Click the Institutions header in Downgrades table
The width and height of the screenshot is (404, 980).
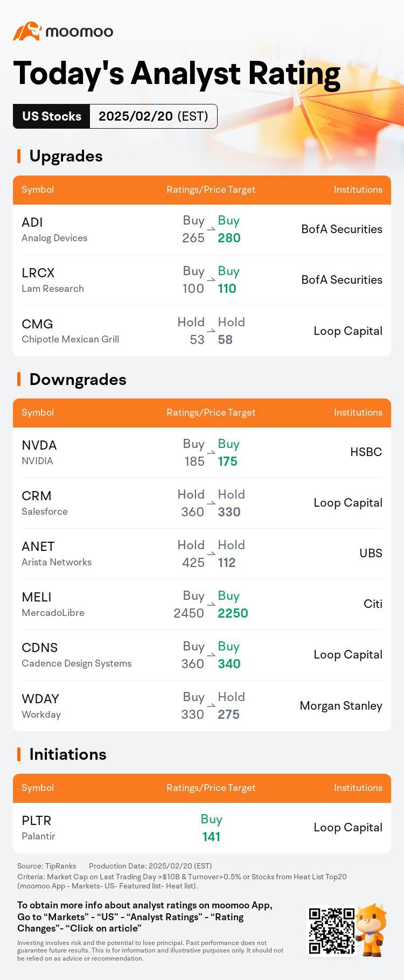[x=358, y=412]
